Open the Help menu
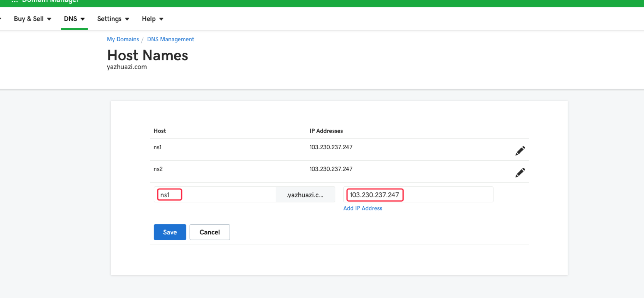This screenshot has height=298, width=644. pos(152,19)
